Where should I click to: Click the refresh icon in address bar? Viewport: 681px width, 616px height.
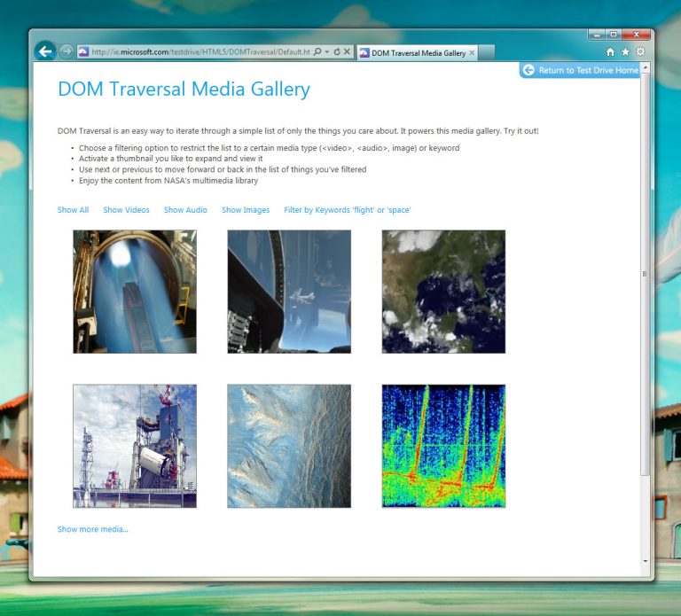tap(337, 52)
